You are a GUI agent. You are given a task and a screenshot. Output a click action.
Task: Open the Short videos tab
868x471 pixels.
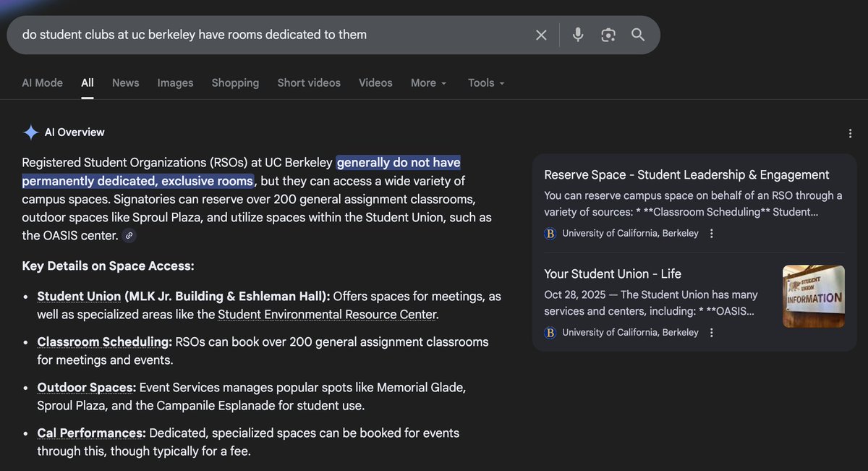tap(309, 83)
